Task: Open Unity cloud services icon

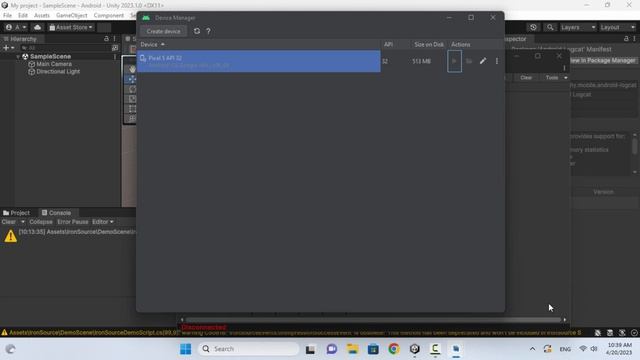Action: tap(37, 27)
